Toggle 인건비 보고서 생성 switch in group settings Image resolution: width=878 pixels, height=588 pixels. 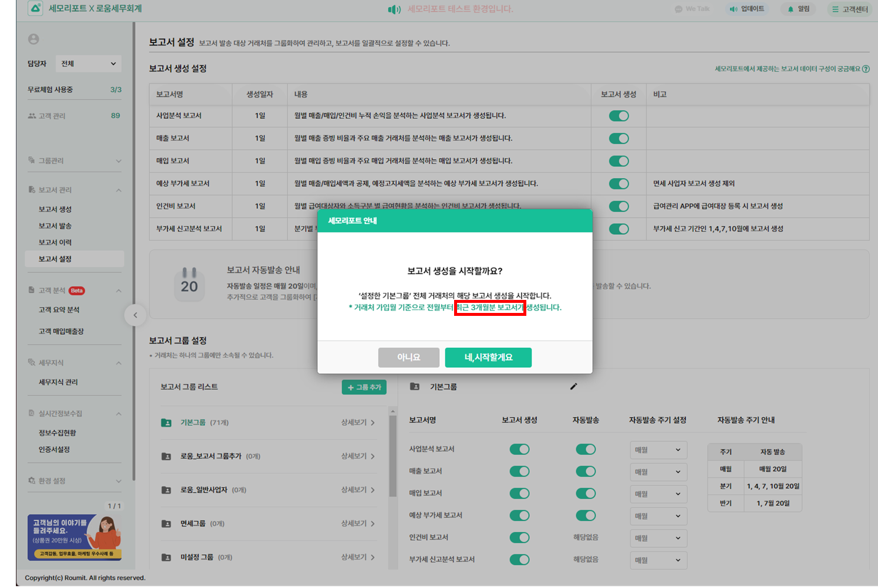coord(519,538)
